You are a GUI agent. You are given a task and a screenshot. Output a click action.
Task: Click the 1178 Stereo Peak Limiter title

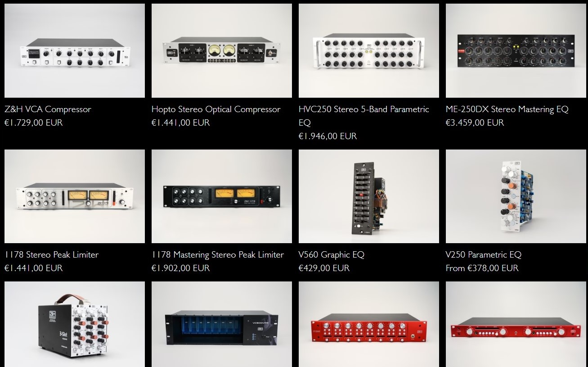51,255
